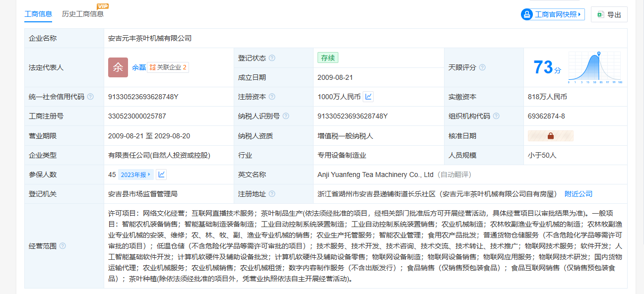
Task: Click the help icon beside 注册资本
Action: click(x=272, y=97)
